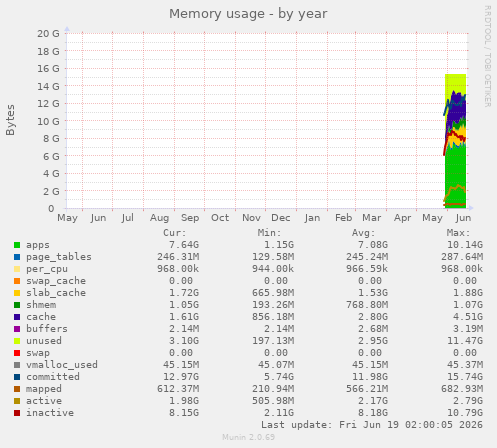Viewport: 497px width, 448px height.
Task: Click the 'cache' legend label
Action: [x=41, y=317]
